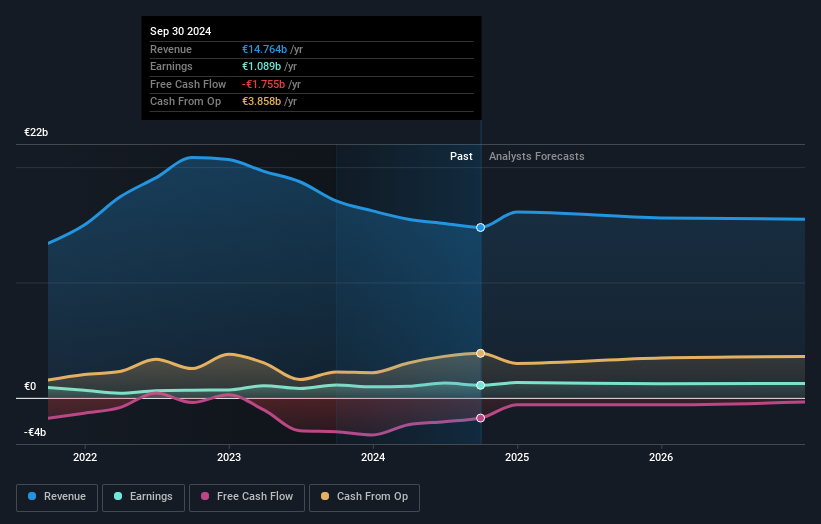The image size is (821, 524).
Task: Toggle the Earnings legend button
Action: (143, 497)
